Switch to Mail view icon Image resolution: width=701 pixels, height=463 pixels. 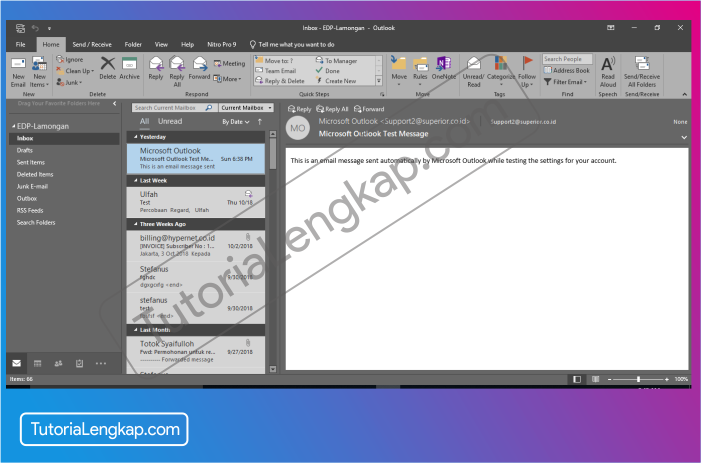(x=17, y=363)
